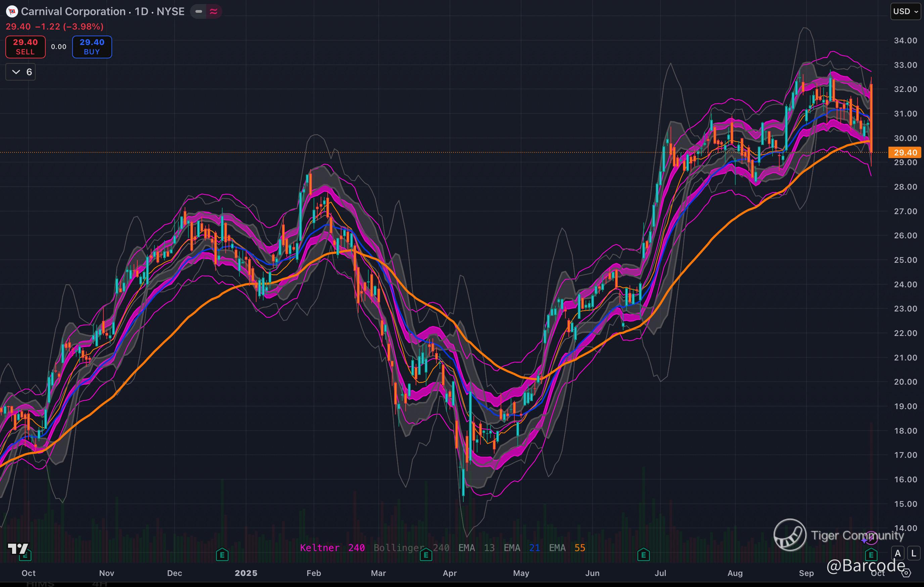Screen dimensions: 924x587
Task: Click the Keltner 240 indicator label
Action: point(332,548)
